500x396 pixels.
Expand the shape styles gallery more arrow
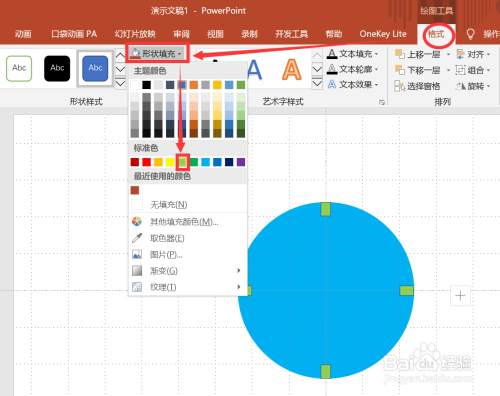coord(120,83)
